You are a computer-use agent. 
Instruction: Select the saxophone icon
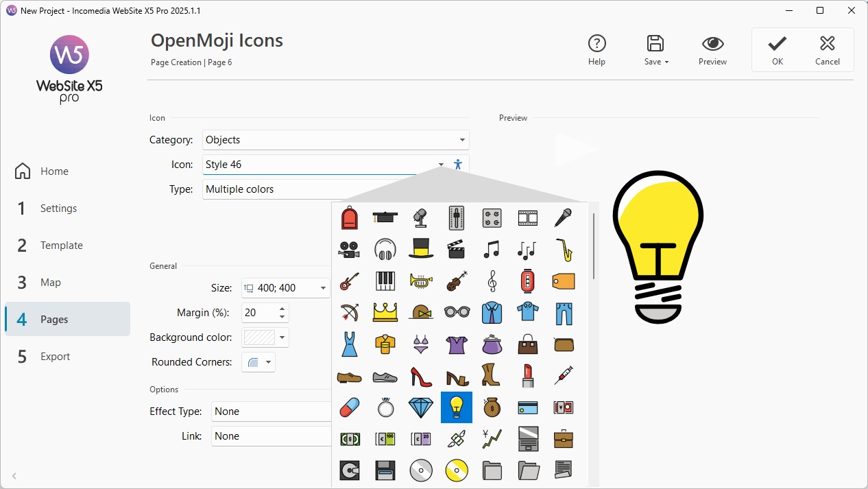coord(564,249)
